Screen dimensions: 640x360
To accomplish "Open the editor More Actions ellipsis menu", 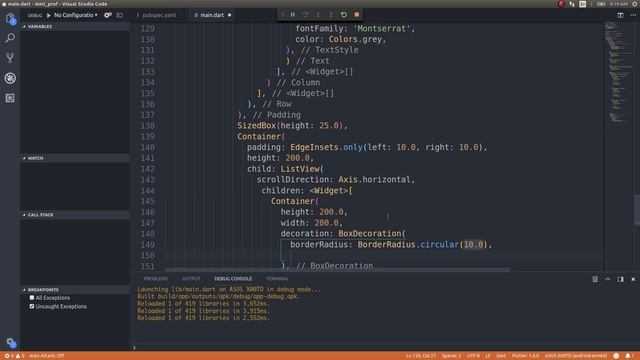I will [x=633, y=15].
